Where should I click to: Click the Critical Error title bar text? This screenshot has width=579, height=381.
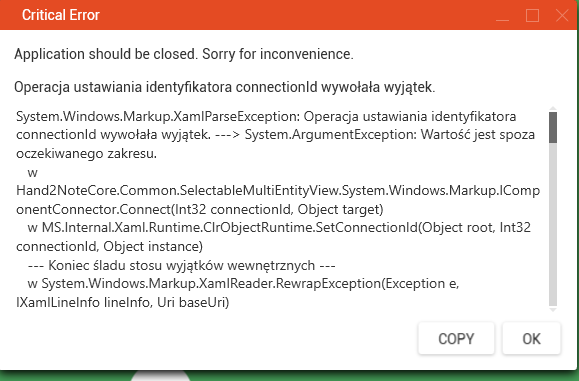point(61,15)
